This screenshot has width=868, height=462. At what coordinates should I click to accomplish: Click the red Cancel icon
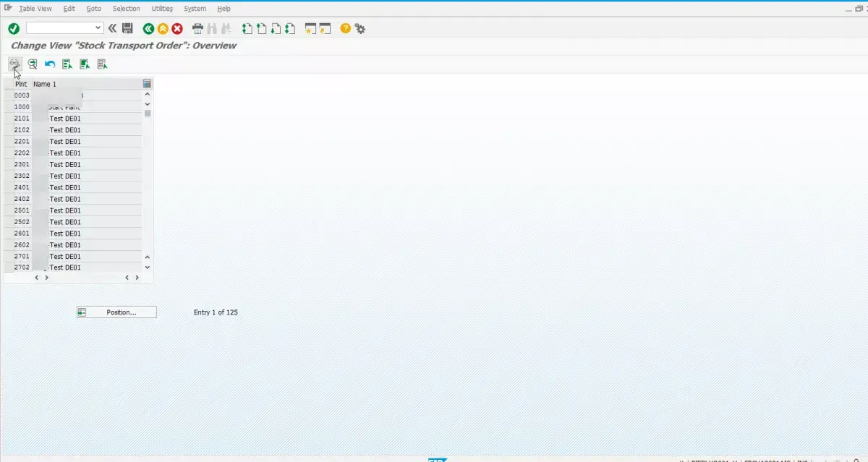tap(177, 28)
